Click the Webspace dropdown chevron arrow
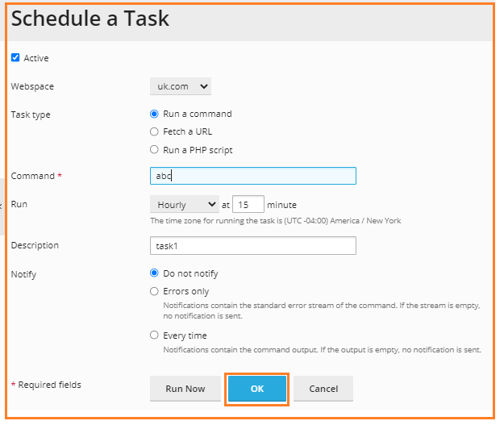 click(204, 86)
